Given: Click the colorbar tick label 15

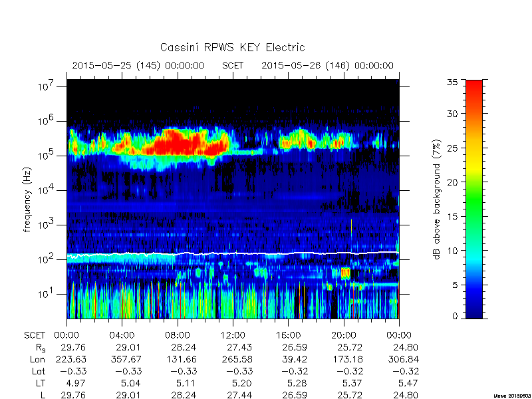Looking at the screenshot, I should tap(452, 216).
